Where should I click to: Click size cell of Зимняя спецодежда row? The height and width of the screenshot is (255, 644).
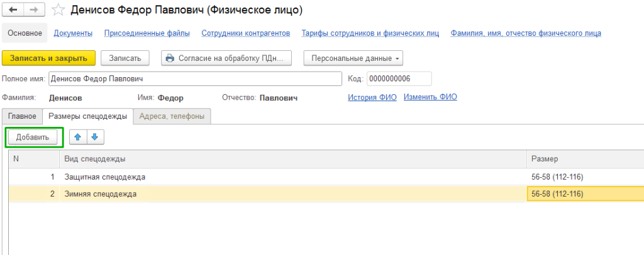pyautogui.click(x=584, y=194)
